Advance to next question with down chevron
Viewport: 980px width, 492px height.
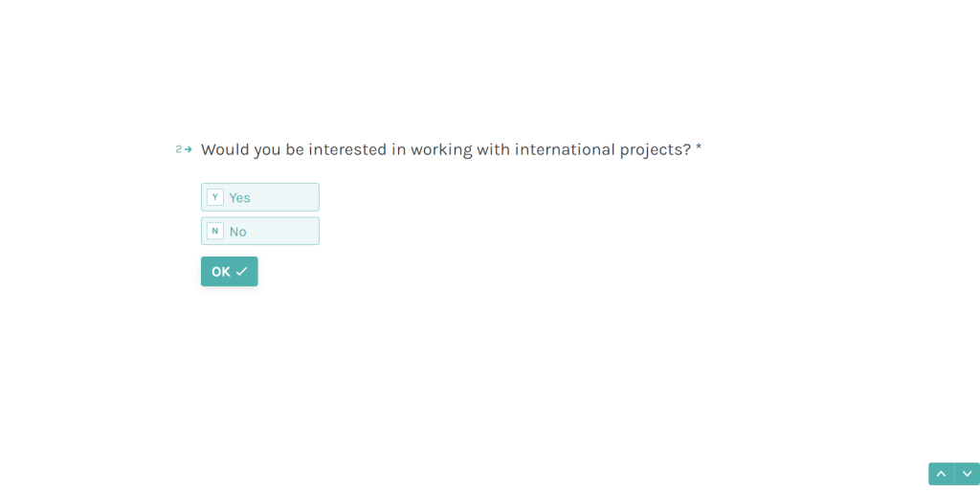[967, 474]
